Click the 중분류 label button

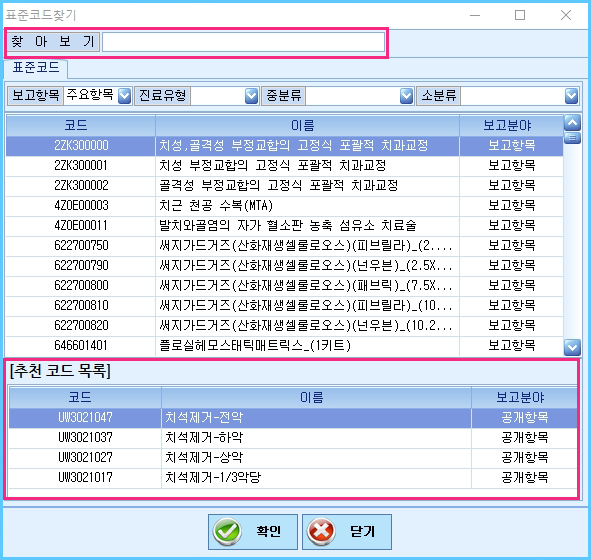283,96
